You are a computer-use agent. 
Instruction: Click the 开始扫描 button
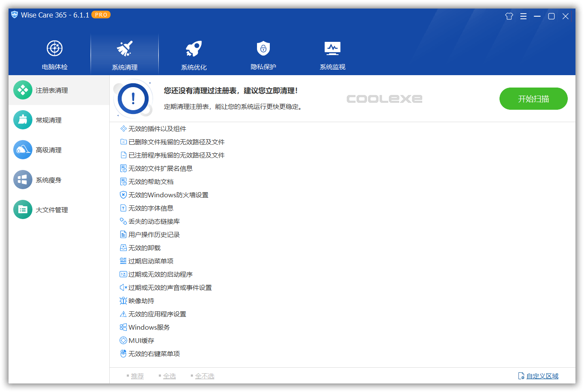tap(533, 99)
